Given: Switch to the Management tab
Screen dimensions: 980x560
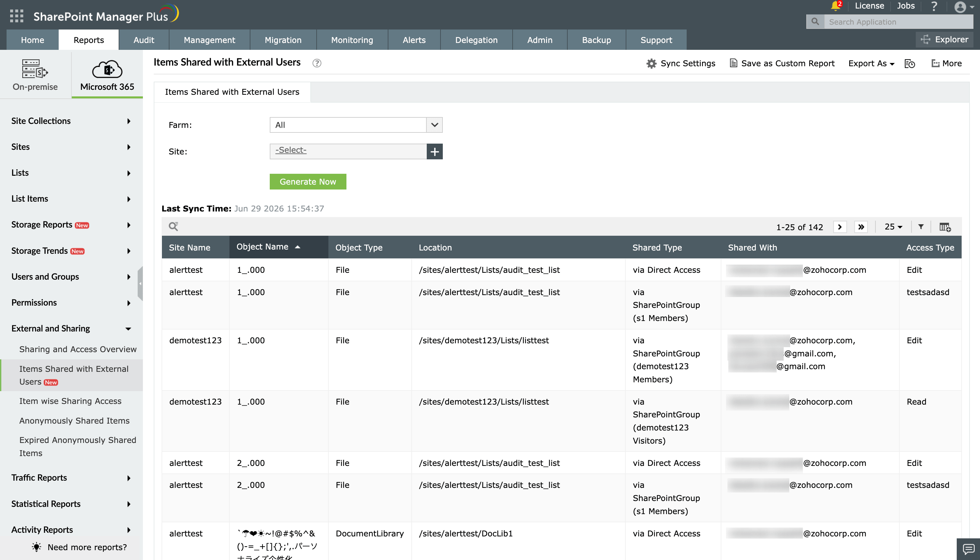Looking at the screenshot, I should [x=209, y=40].
